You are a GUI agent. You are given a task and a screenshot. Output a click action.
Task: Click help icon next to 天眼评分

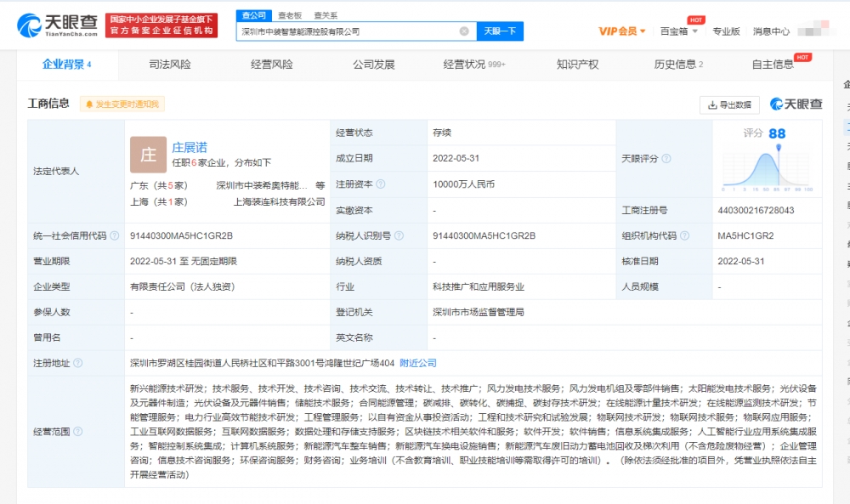(x=666, y=158)
